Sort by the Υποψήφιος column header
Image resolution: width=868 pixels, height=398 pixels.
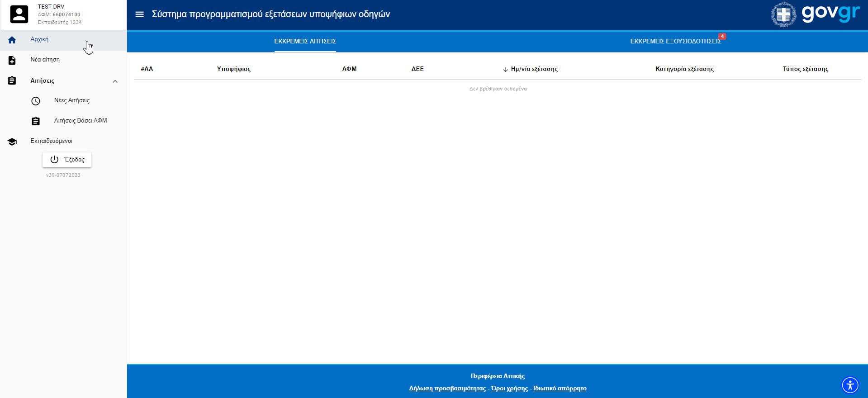click(x=233, y=69)
